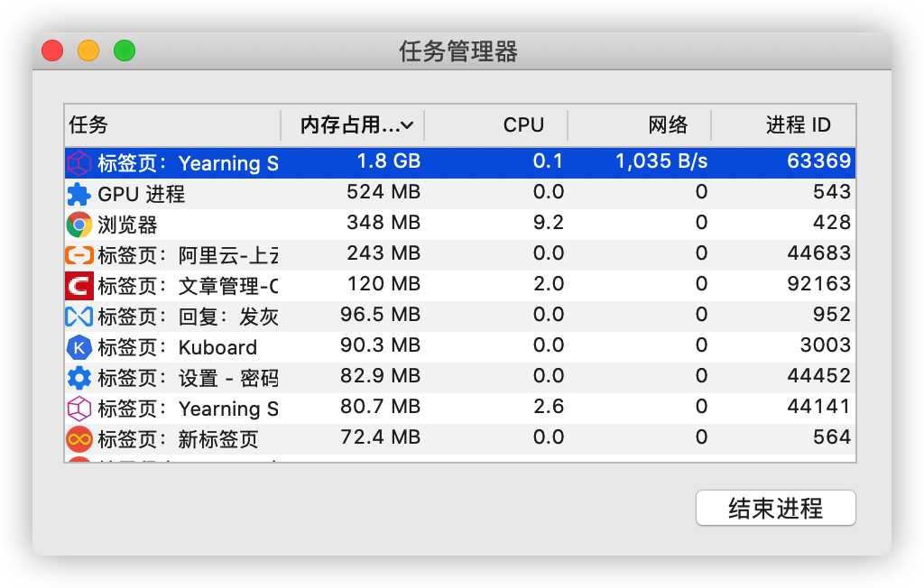Image resolution: width=924 pixels, height=588 pixels.
Task: Select the 标签页：文章管理 row
Action: [x=459, y=286]
